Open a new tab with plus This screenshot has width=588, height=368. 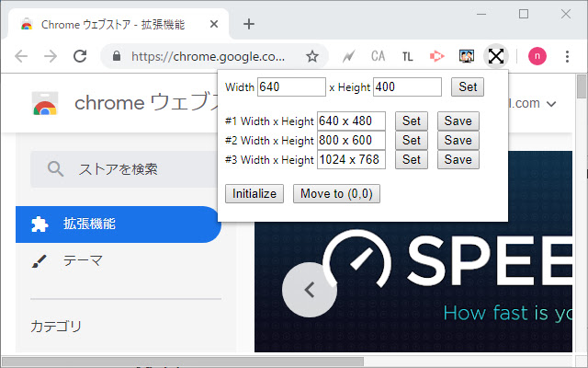click(x=249, y=24)
